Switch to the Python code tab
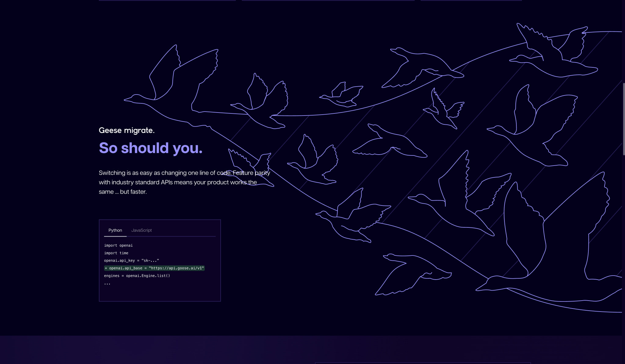 pyautogui.click(x=115, y=230)
